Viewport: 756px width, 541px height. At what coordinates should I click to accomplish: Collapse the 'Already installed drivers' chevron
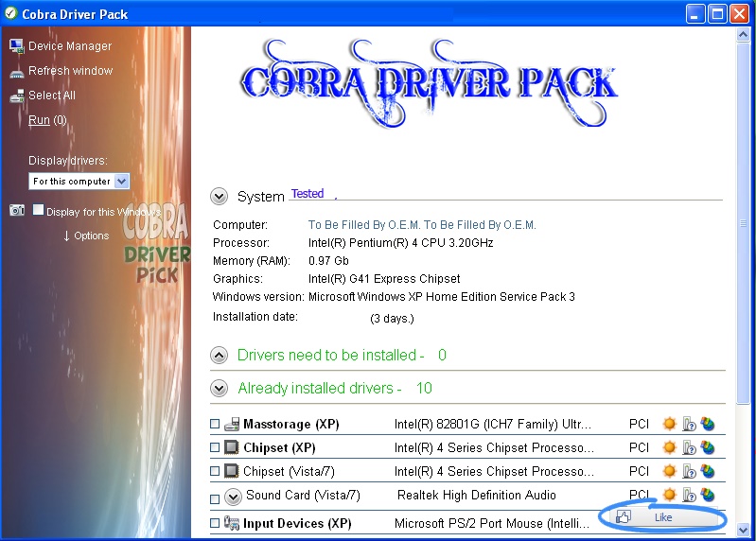point(219,389)
